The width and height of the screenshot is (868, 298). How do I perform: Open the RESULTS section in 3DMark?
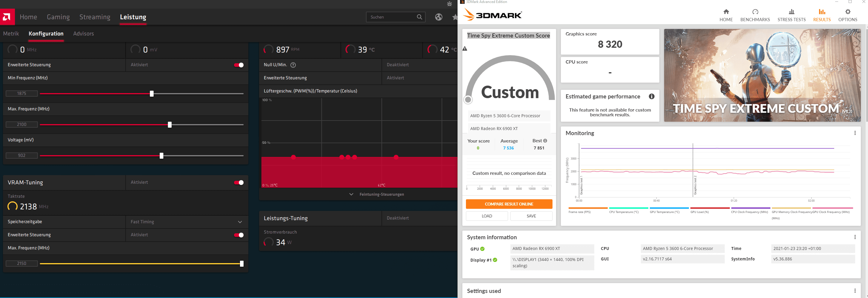[821, 16]
